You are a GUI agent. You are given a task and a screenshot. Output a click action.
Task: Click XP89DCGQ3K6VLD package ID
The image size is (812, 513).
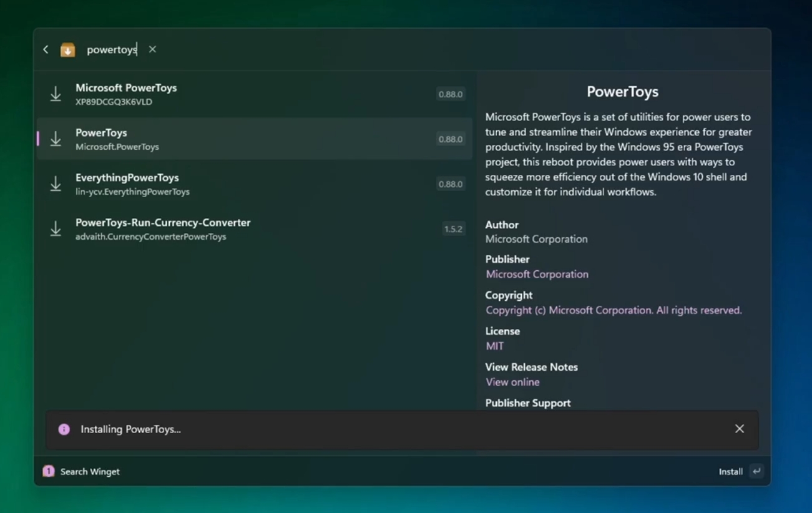[x=114, y=102]
